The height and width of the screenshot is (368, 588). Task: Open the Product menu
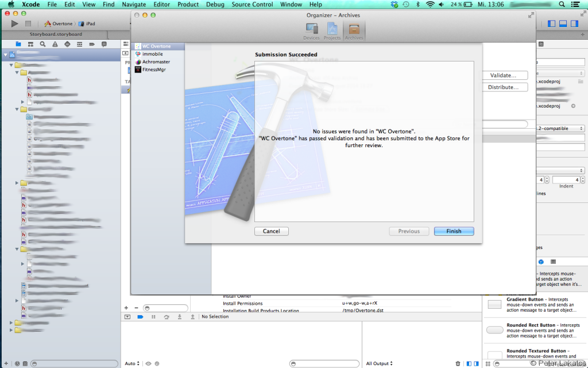pos(188,5)
